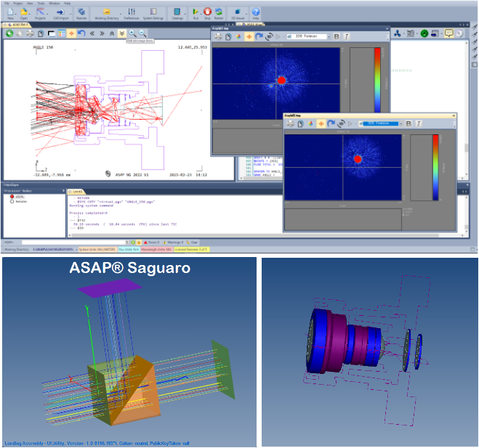The image size is (479, 448).
Task: Run the script with Run icon
Action: coord(196,12)
